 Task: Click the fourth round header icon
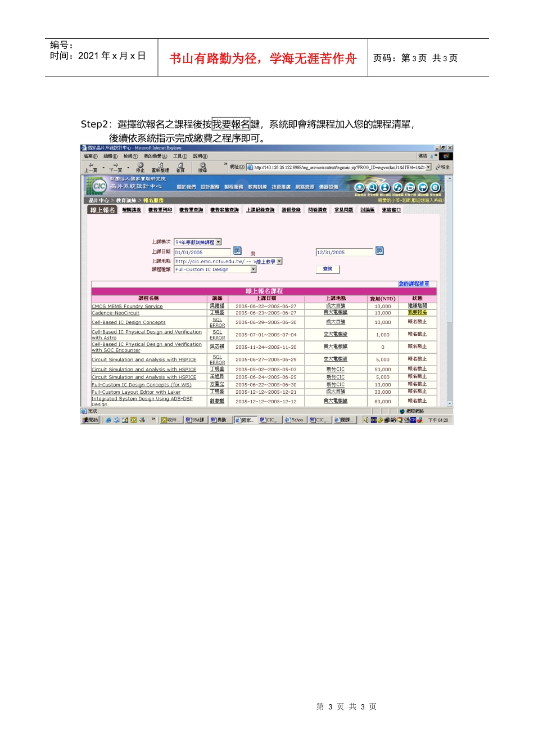[x=397, y=187]
